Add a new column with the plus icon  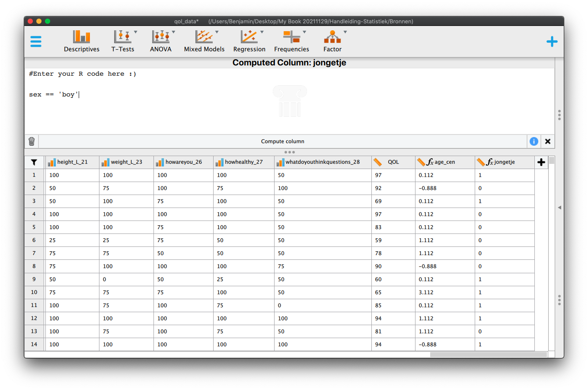coord(541,162)
